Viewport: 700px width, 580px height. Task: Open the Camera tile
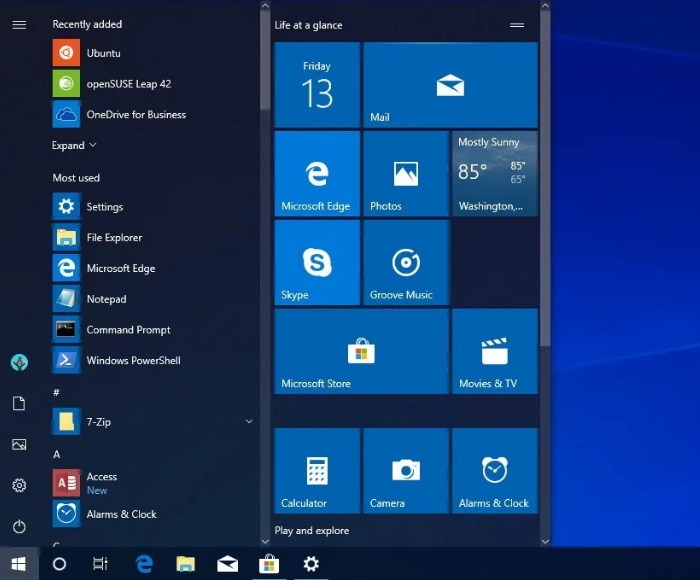click(406, 471)
